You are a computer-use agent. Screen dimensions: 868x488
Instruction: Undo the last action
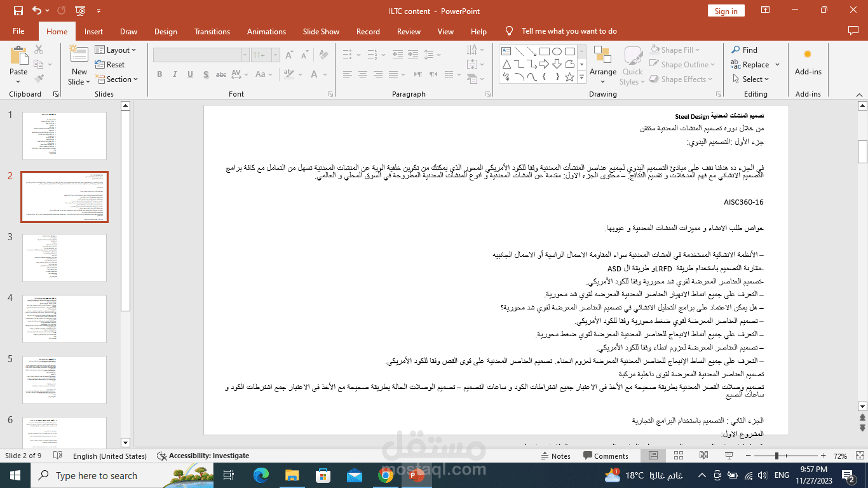pyautogui.click(x=37, y=11)
